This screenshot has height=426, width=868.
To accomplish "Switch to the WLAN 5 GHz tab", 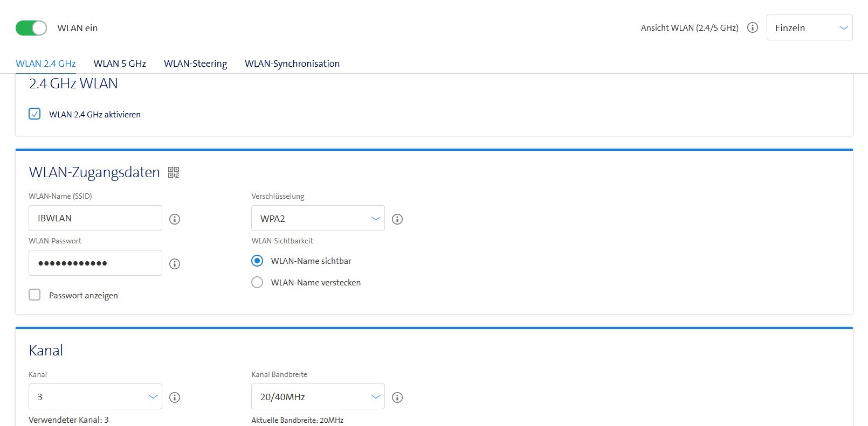I will [x=120, y=64].
